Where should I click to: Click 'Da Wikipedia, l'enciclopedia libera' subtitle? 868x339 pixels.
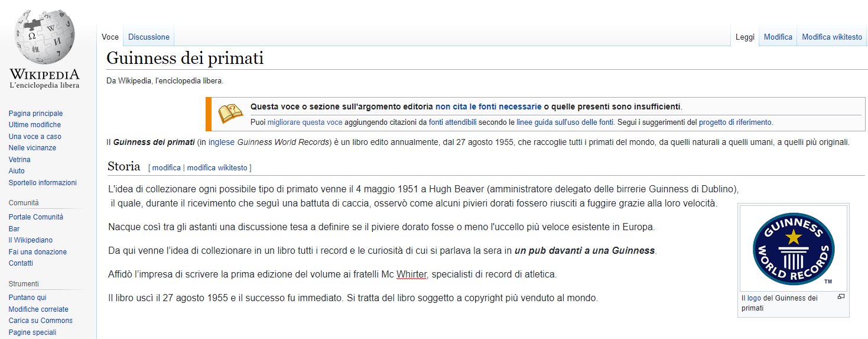click(x=165, y=81)
